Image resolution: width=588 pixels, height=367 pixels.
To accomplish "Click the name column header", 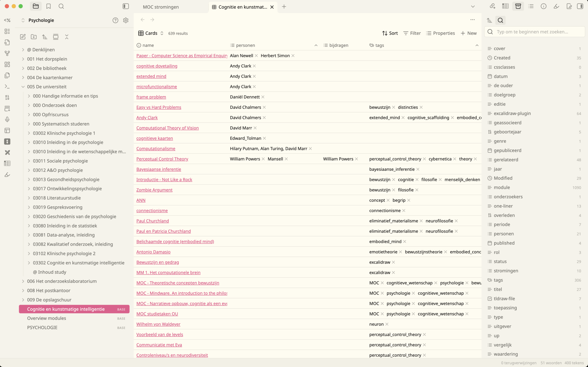I will tap(181, 46).
